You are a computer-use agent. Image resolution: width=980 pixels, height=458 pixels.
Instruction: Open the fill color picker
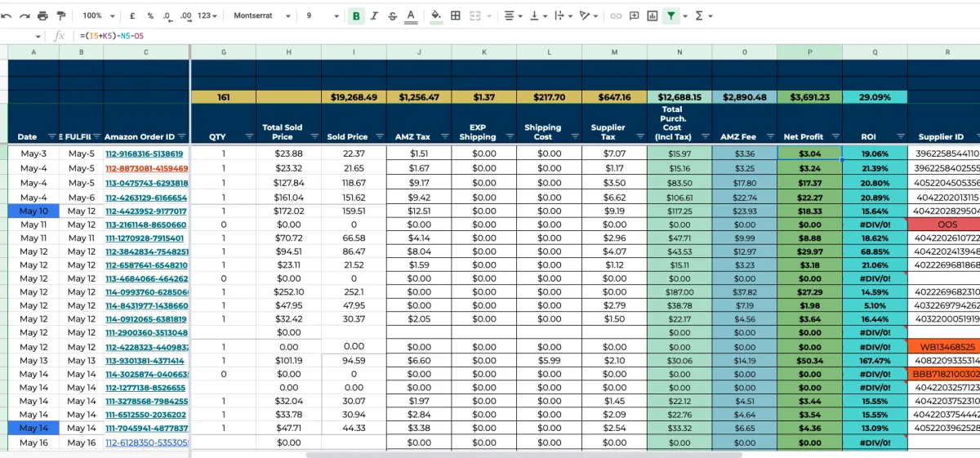(x=435, y=16)
